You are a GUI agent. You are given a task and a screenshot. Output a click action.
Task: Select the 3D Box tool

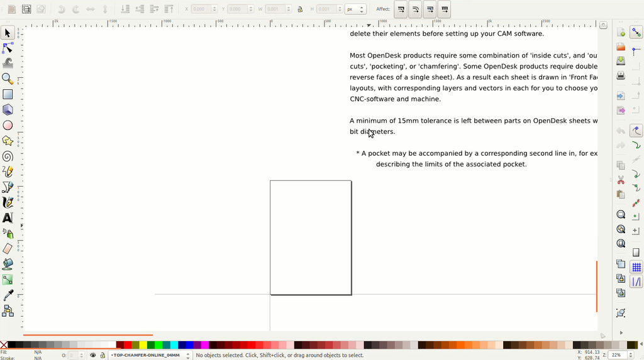[x=8, y=109]
